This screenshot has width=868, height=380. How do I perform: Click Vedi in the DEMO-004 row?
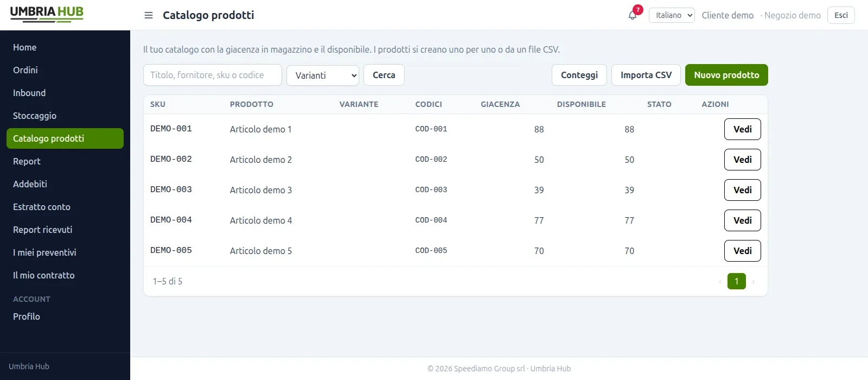point(743,220)
